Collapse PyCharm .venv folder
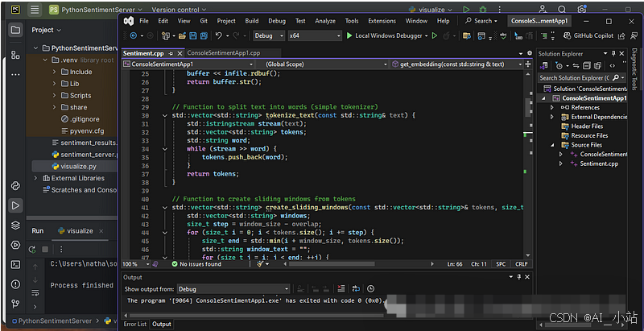The height and width of the screenshot is (331, 644). 45,60
